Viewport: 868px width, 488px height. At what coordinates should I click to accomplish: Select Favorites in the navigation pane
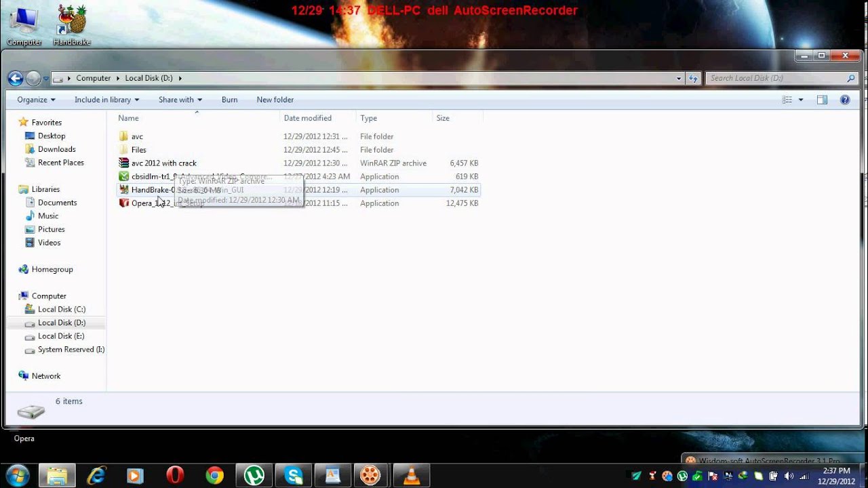[46, 123]
